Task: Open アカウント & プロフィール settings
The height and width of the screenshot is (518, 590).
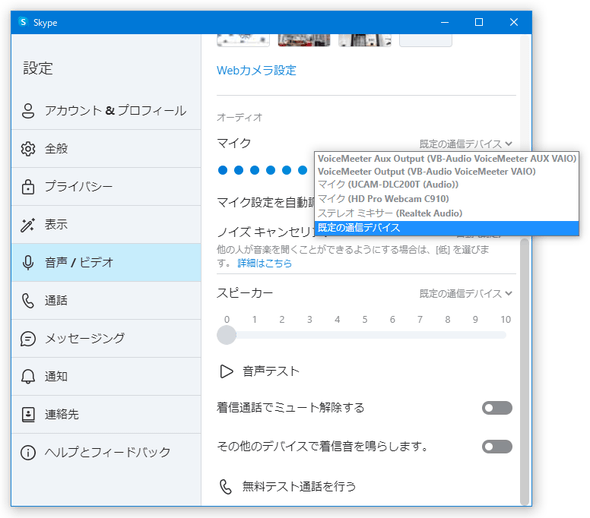Action: (x=106, y=111)
